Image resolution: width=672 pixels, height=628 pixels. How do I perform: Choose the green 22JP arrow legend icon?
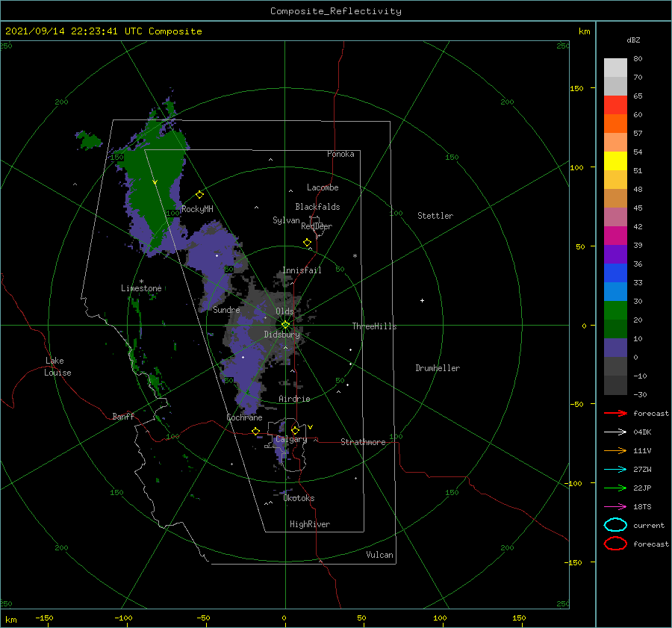(x=615, y=488)
